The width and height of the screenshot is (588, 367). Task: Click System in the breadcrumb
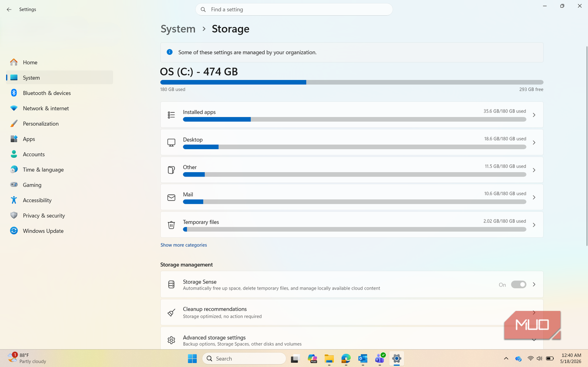point(178,29)
